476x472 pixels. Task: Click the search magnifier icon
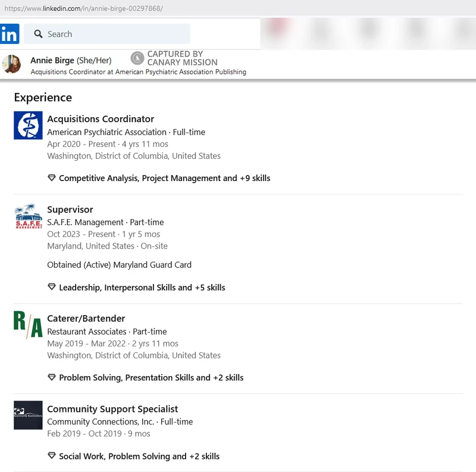tap(38, 34)
